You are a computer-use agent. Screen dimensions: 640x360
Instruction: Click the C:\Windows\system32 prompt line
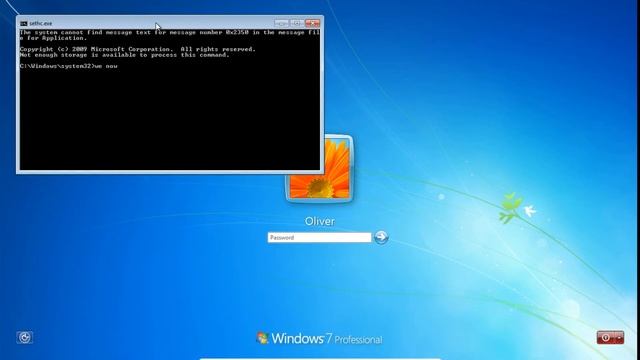click(69, 66)
